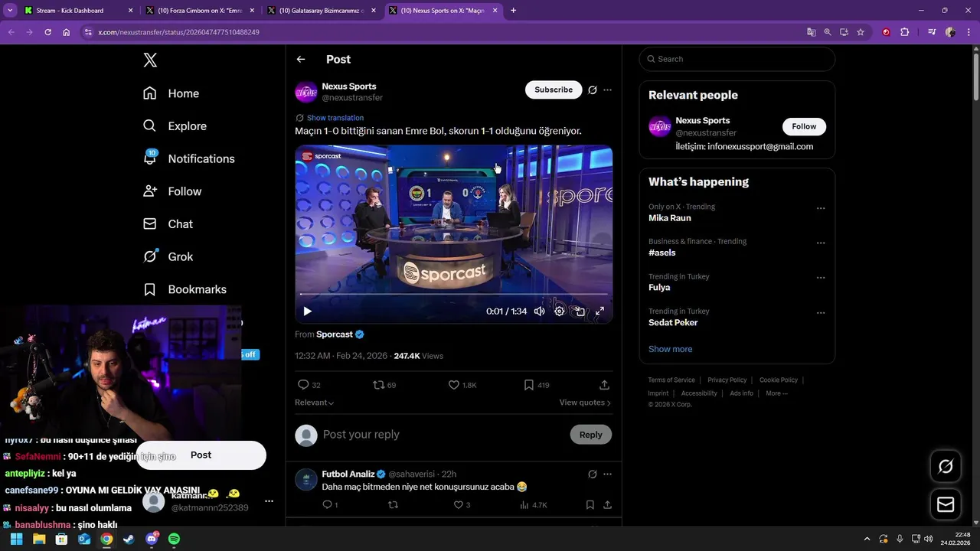The width and height of the screenshot is (980, 551).
Task: Click the Grok icon beside Subscribe
Action: coord(593,90)
